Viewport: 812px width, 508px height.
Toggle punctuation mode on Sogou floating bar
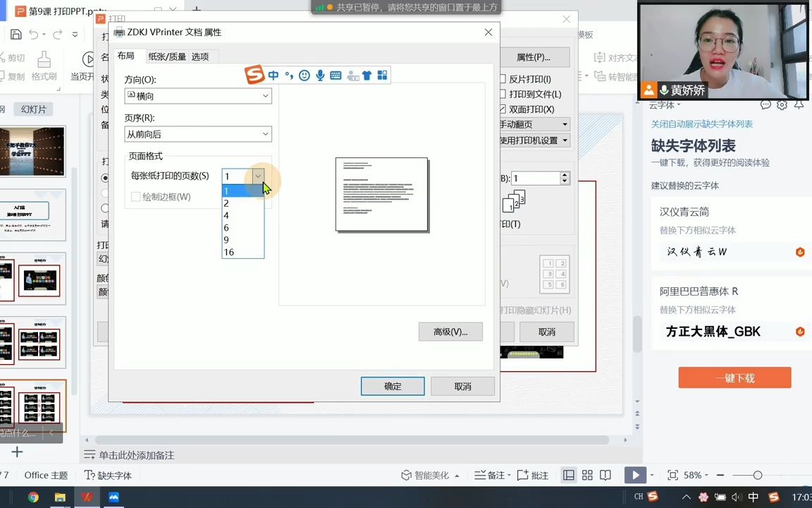pyautogui.click(x=289, y=75)
